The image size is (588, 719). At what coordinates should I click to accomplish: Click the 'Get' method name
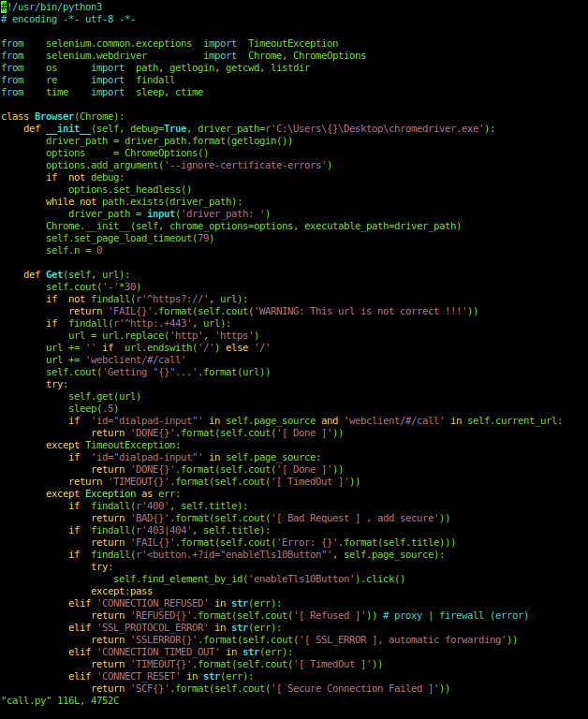pos(54,274)
